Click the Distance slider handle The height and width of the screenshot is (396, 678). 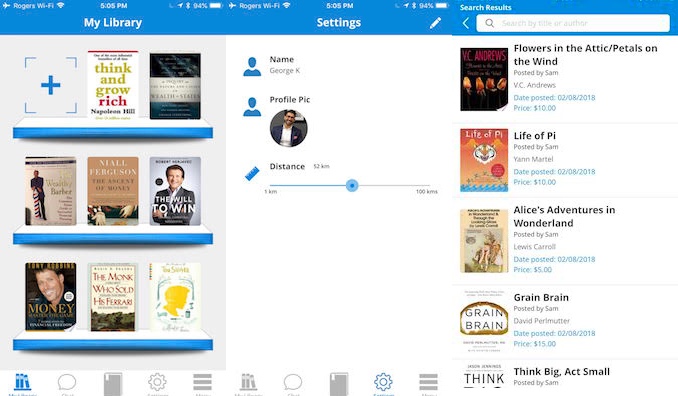click(352, 185)
